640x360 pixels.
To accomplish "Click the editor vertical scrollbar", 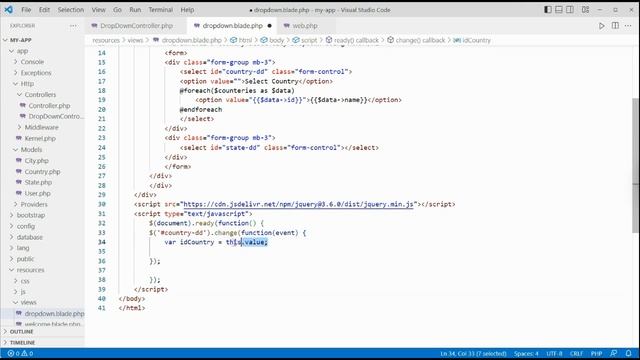I will (x=636, y=165).
